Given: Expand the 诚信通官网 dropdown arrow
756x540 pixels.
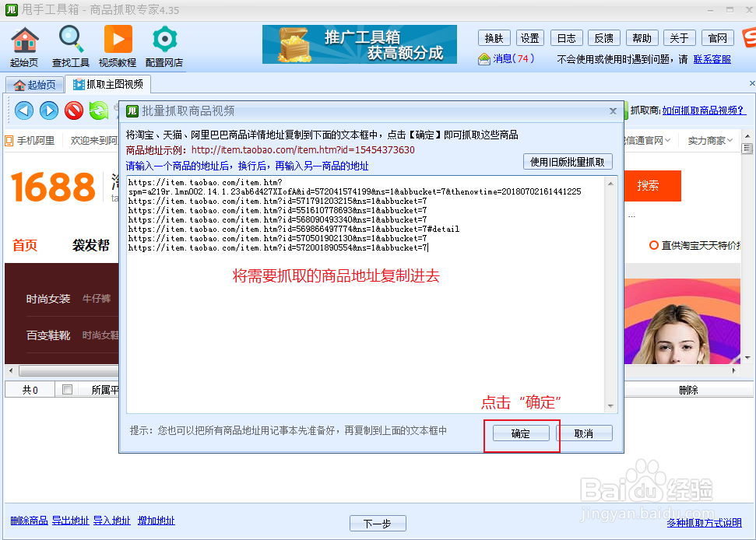Looking at the screenshot, I should (667, 141).
